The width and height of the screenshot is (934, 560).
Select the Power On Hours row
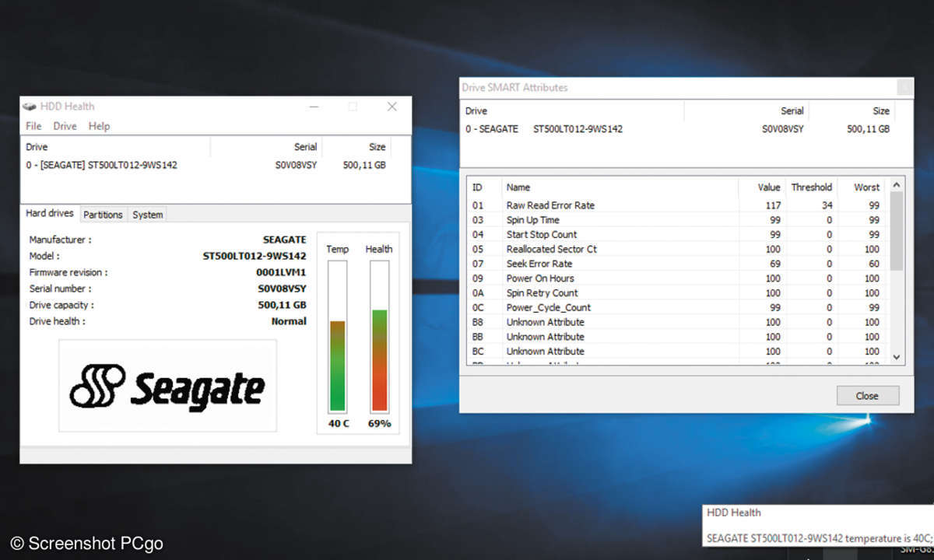coord(677,278)
